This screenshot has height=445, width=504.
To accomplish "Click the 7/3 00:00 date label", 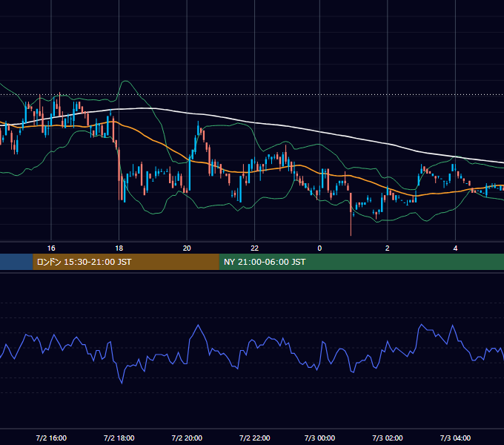I will pos(319,438).
